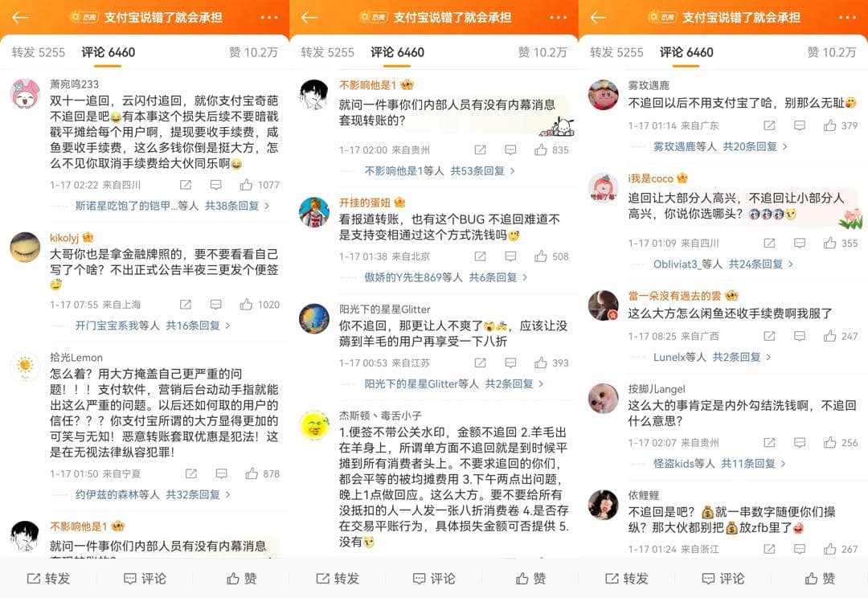Tap comment icon on 雾玫遇鹿's comment
Image resolution: width=868 pixels, height=598 pixels.
coord(800,125)
